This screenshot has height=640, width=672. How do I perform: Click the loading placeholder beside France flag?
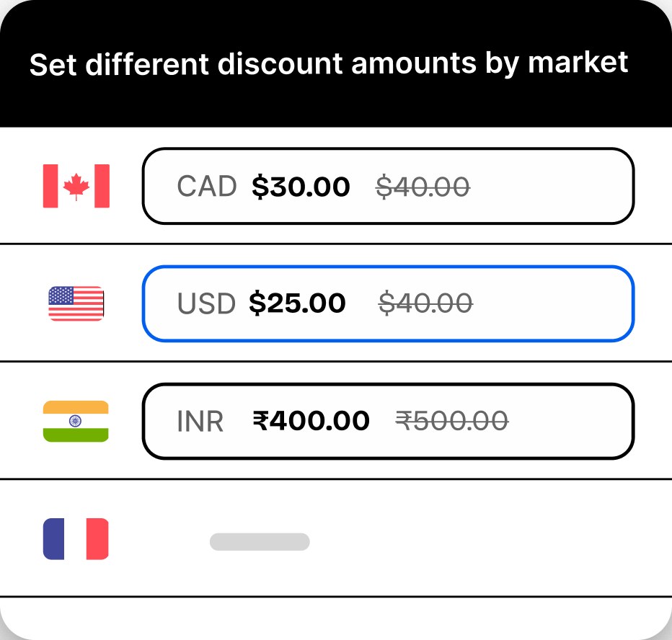pyautogui.click(x=260, y=541)
